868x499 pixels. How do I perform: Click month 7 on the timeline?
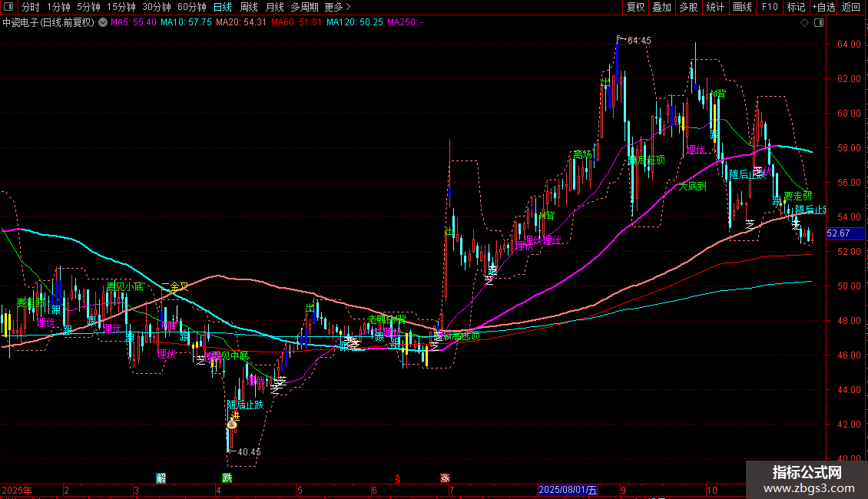[452, 490]
